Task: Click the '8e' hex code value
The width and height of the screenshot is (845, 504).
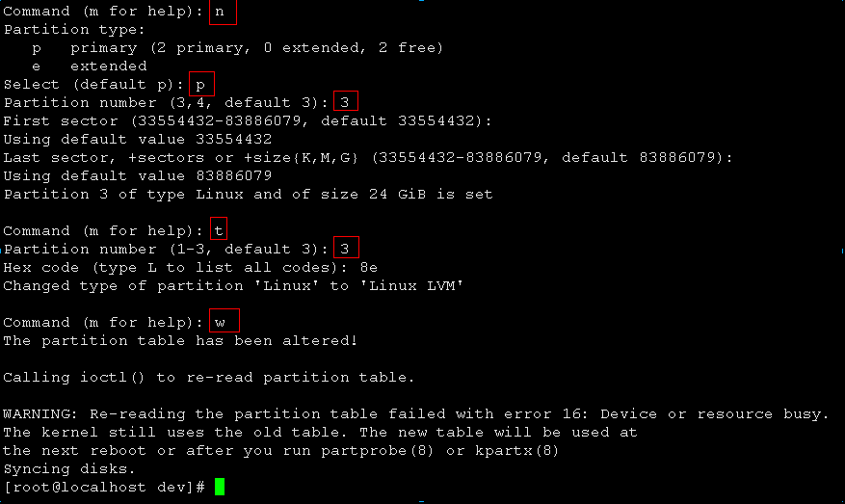Action: (369, 268)
